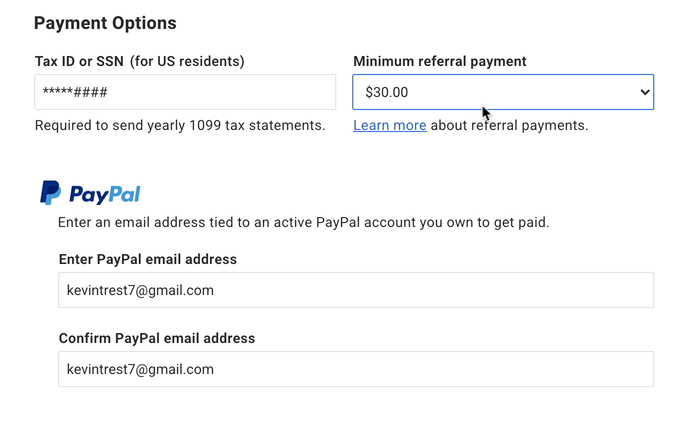Click the Confirm PayPal email address field
Image resolution: width=699 pixels, height=426 pixels.
[356, 369]
